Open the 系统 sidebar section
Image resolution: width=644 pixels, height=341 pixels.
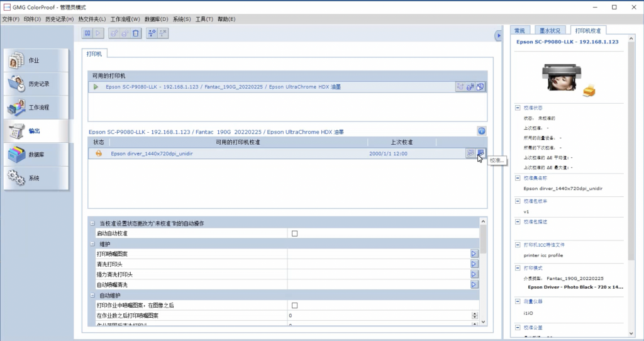36,178
